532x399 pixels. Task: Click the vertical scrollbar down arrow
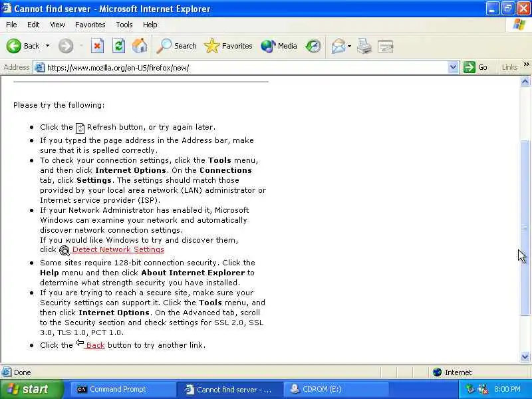(525, 356)
